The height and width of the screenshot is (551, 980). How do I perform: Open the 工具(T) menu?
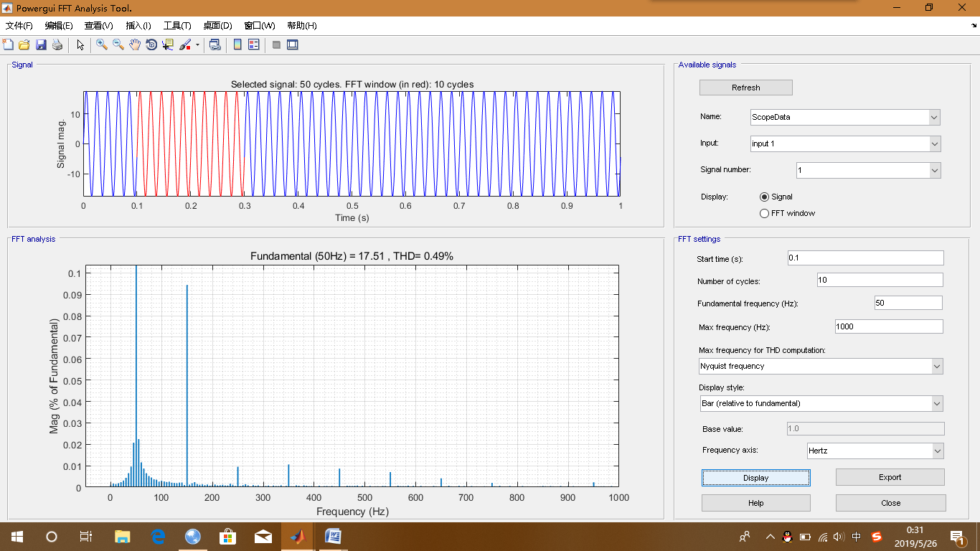pos(177,26)
